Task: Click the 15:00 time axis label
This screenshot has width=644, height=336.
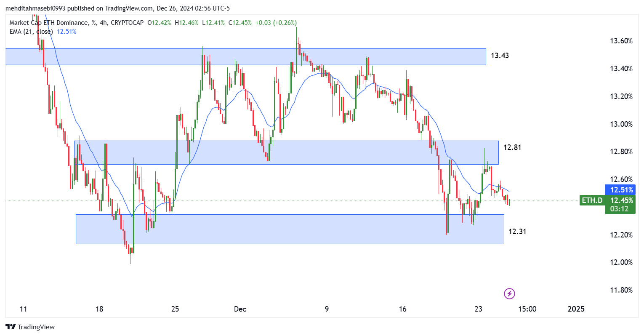Action: pyautogui.click(x=527, y=309)
